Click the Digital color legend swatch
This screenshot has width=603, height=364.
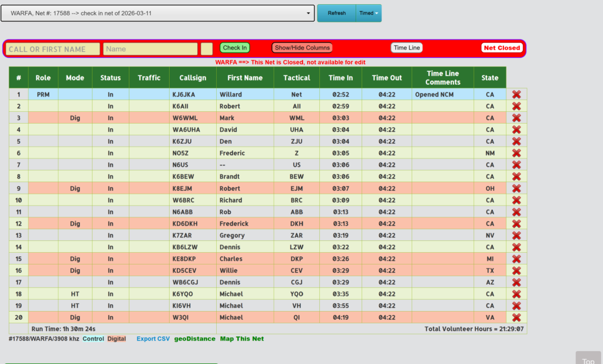[x=117, y=339]
